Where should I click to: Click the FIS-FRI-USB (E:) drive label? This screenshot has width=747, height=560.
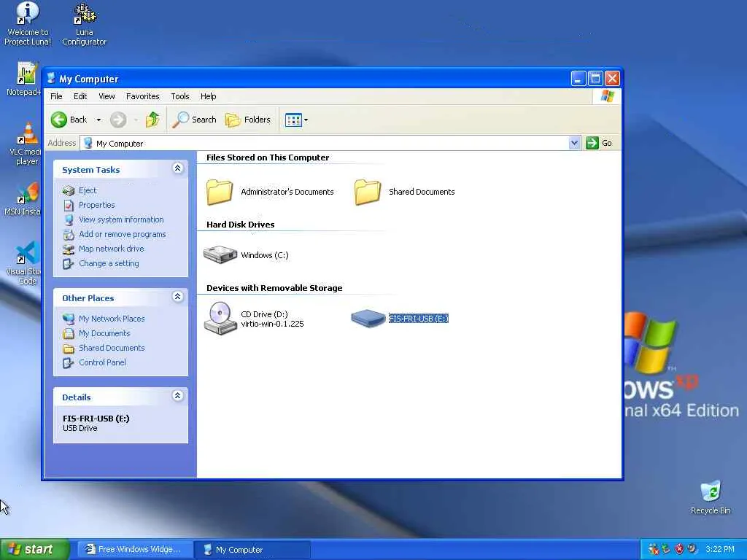tap(418, 319)
